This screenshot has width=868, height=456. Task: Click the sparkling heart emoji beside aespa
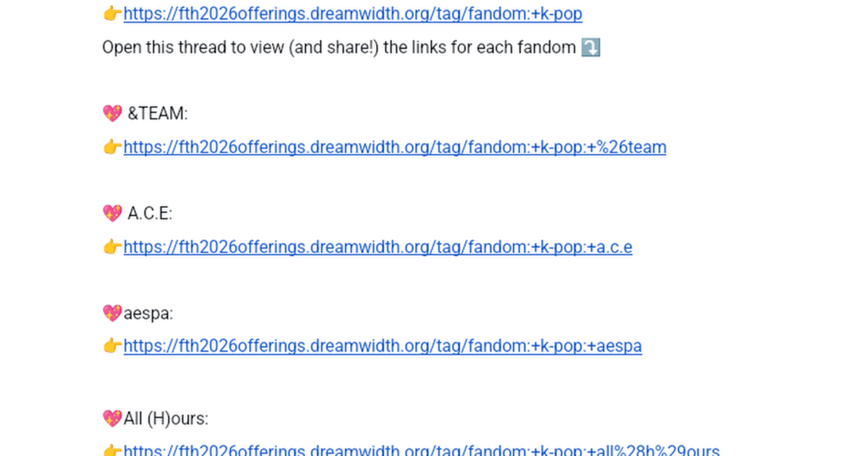112,313
